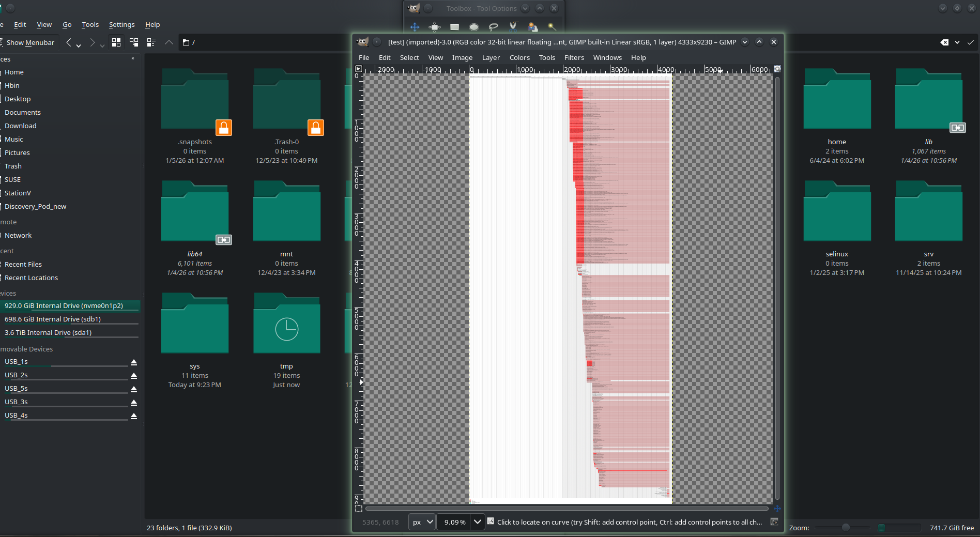Choose the Fuzzy Select magic wand
The image size is (980, 537).
pos(552,27)
